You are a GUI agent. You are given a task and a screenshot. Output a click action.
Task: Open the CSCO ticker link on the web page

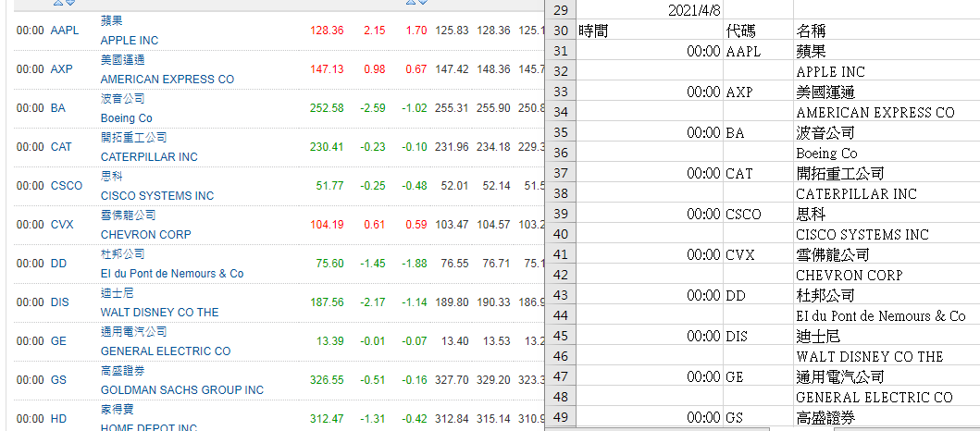click(67, 186)
